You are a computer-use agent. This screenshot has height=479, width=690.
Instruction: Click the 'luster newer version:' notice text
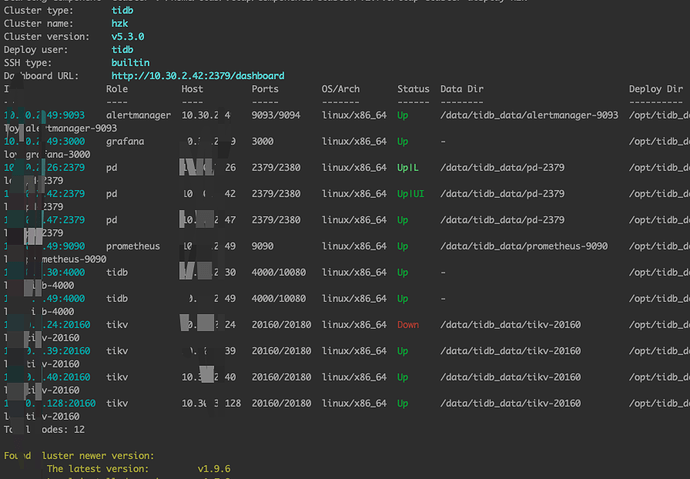click(x=98, y=456)
